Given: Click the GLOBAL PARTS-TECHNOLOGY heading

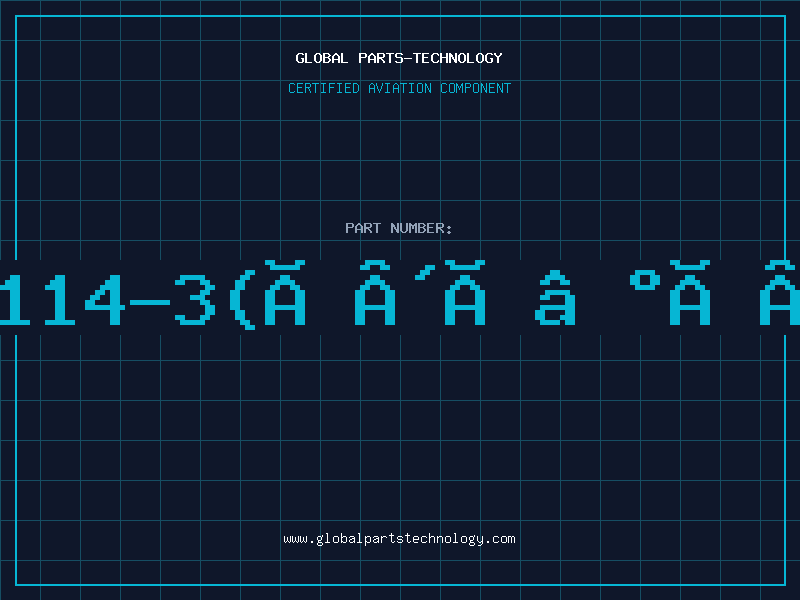Looking at the screenshot, I should [399, 58].
